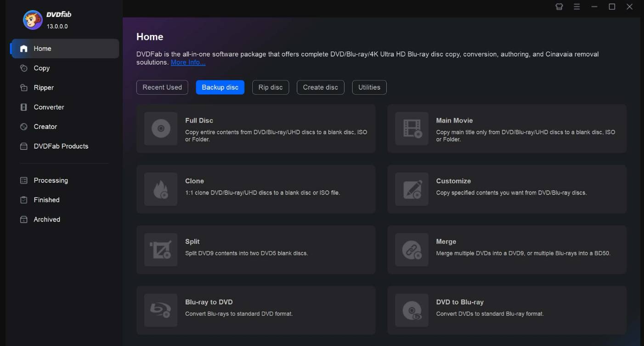The height and width of the screenshot is (346, 644).
Task: Select the Merge title text
Action: click(446, 241)
